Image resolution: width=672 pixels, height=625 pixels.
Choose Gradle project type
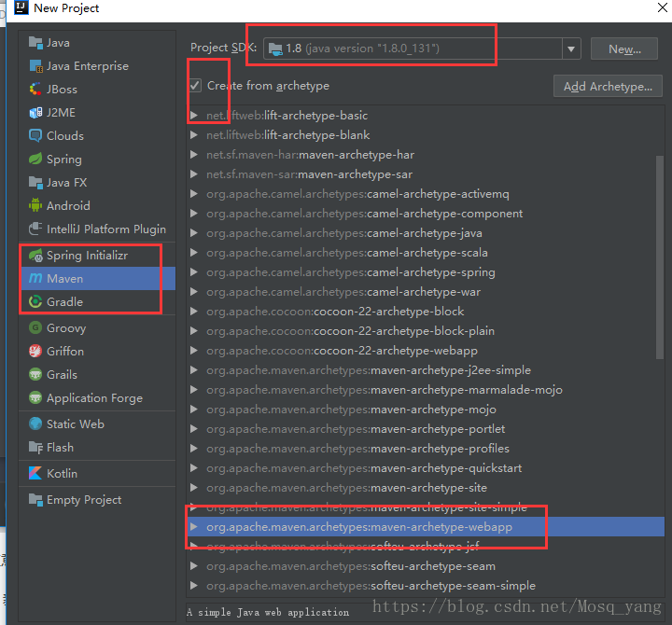(98, 301)
